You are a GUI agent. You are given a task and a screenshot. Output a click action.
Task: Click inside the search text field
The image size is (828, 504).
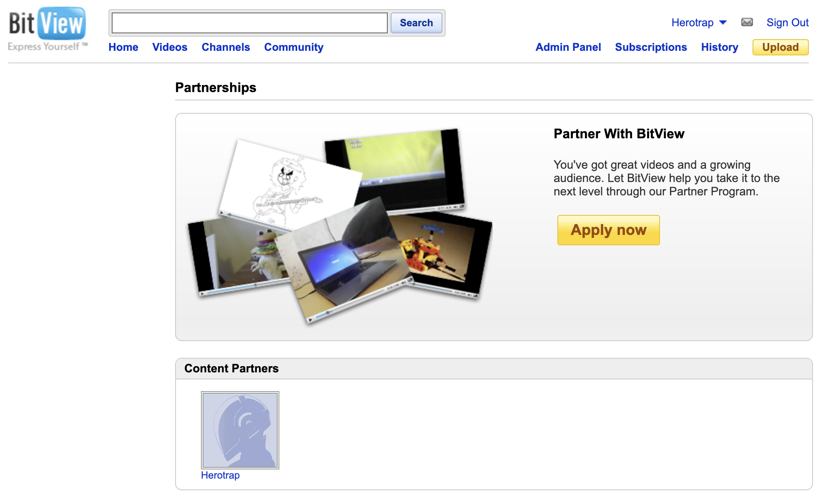pos(249,23)
